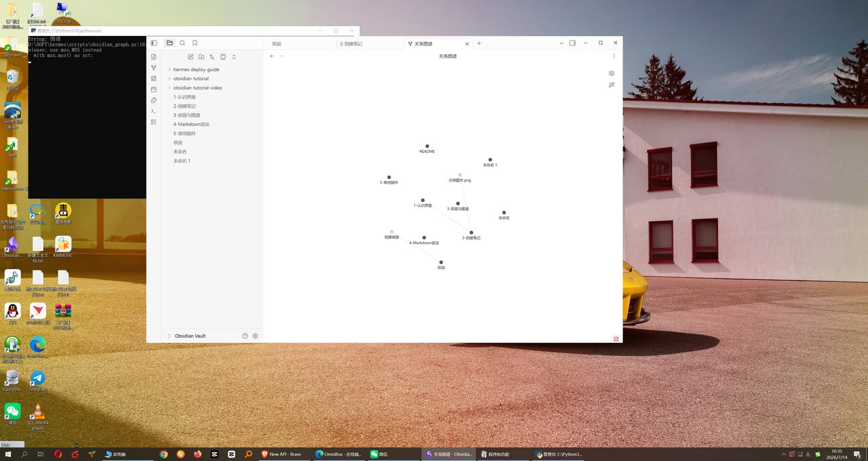Open VLC media player desktop shortcut

click(38, 417)
